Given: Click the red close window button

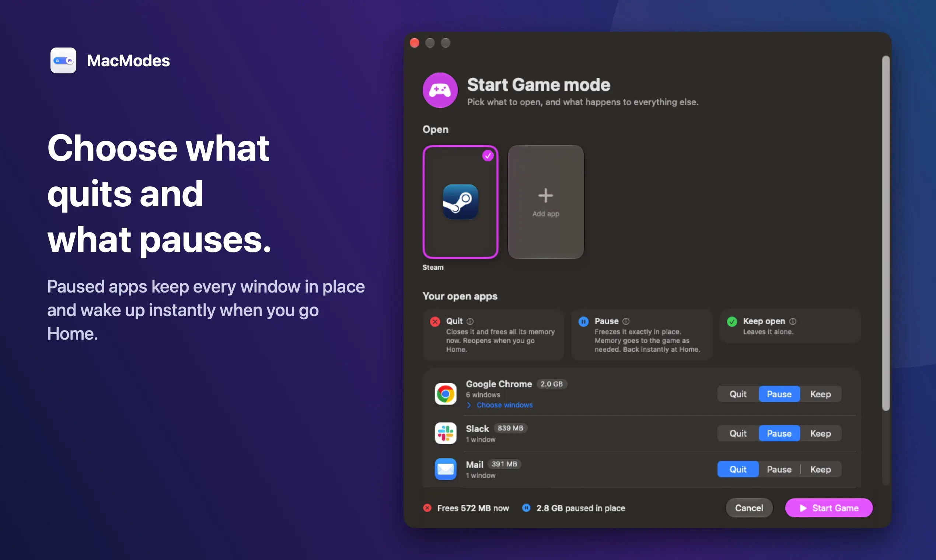Looking at the screenshot, I should coord(415,43).
